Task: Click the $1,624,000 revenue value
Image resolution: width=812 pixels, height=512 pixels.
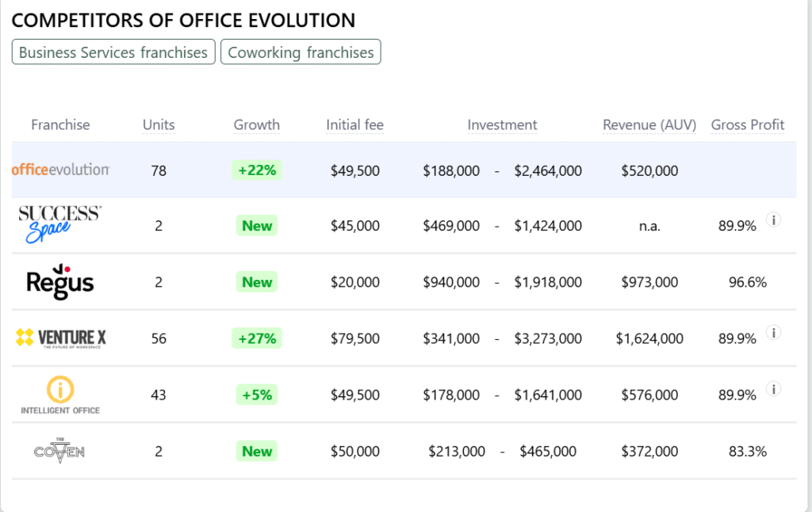Action: [649, 338]
